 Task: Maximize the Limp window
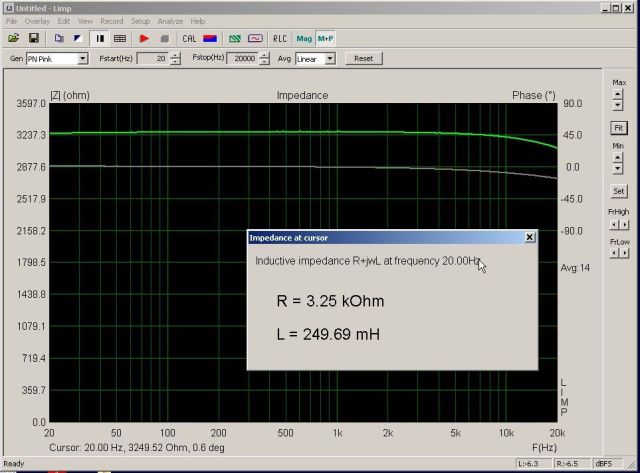pos(616,8)
